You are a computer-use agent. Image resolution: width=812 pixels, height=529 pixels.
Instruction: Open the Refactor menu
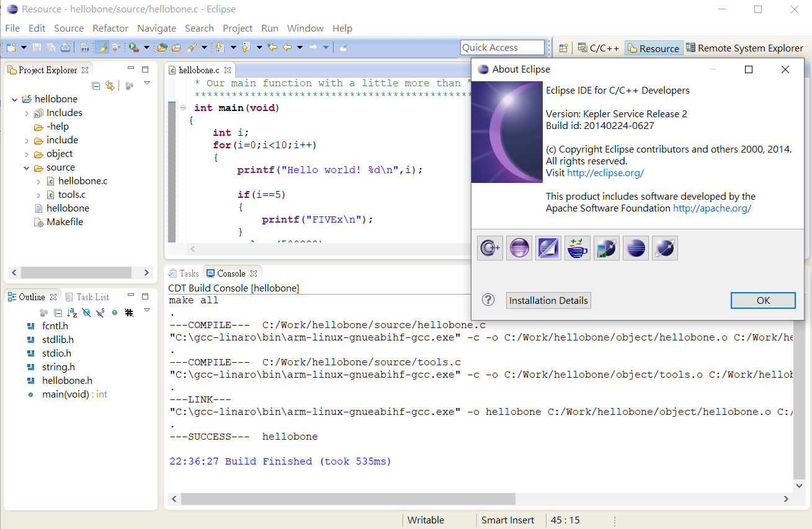pyautogui.click(x=110, y=28)
